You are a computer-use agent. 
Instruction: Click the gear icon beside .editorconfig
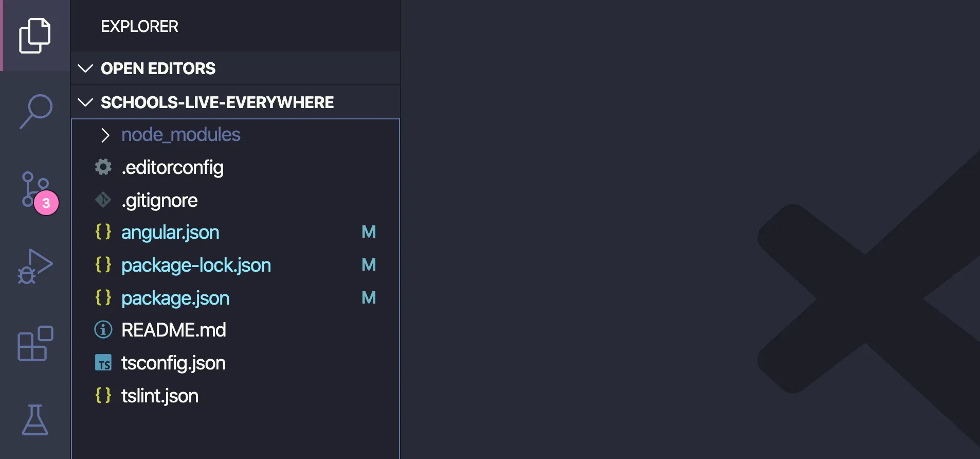(103, 167)
